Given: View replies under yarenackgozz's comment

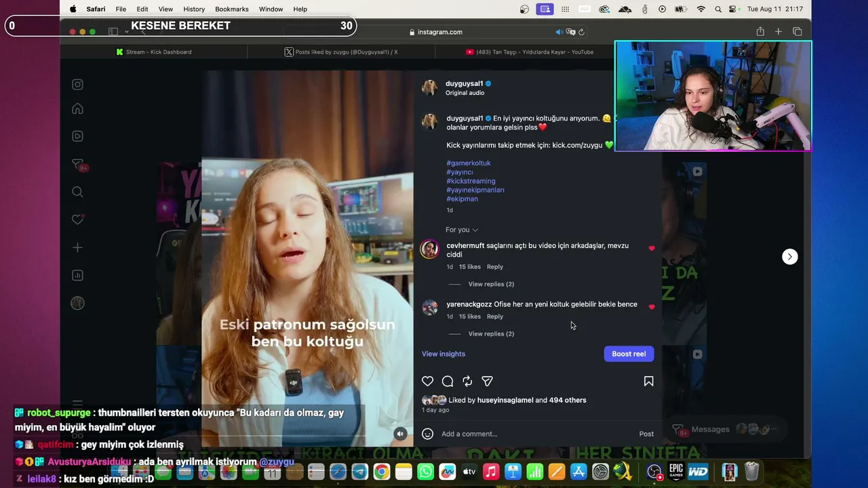Looking at the screenshot, I should [x=491, y=333].
